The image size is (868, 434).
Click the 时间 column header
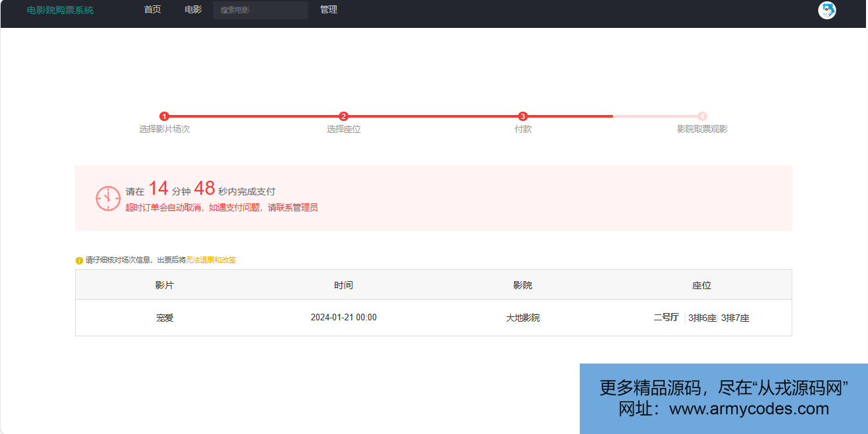tap(344, 285)
